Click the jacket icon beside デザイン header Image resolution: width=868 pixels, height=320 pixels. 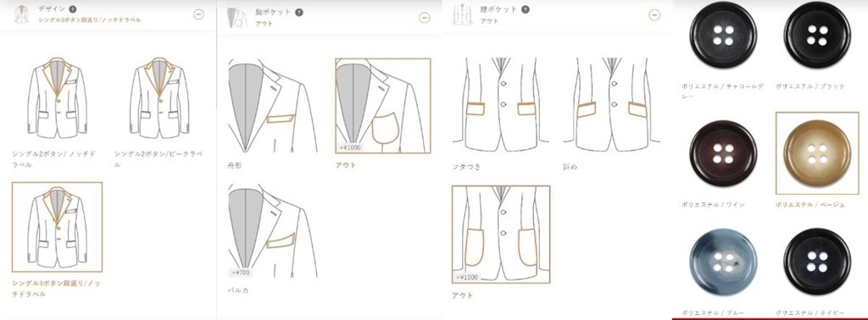(22, 14)
